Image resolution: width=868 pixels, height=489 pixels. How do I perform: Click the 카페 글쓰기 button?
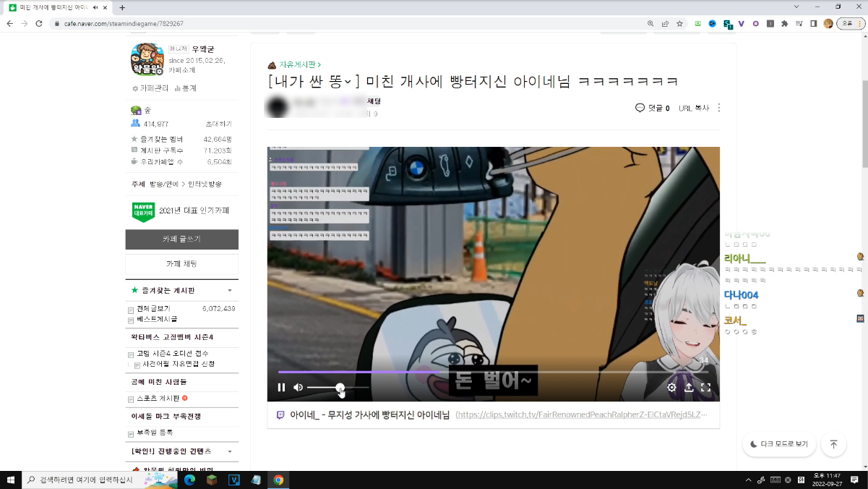coord(181,239)
